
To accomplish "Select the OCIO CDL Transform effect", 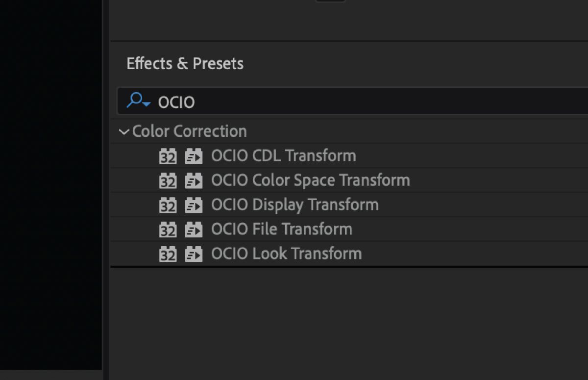I will pyautogui.click(x=283, y=155).
